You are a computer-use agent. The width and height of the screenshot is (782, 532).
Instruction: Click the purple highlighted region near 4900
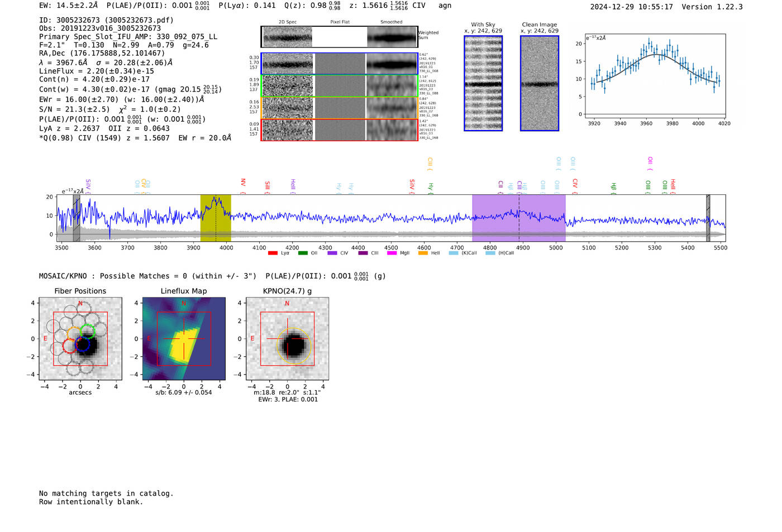[519, 218]
